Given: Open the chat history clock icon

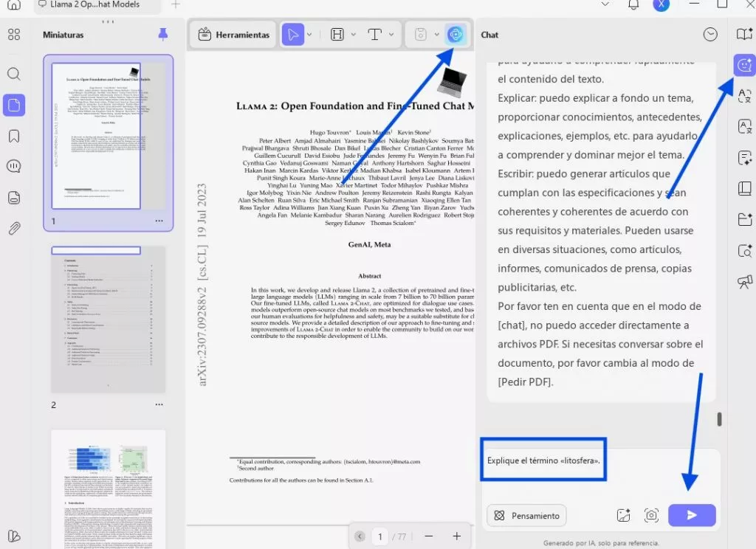Looking at the screenshot, I should 710,34.
